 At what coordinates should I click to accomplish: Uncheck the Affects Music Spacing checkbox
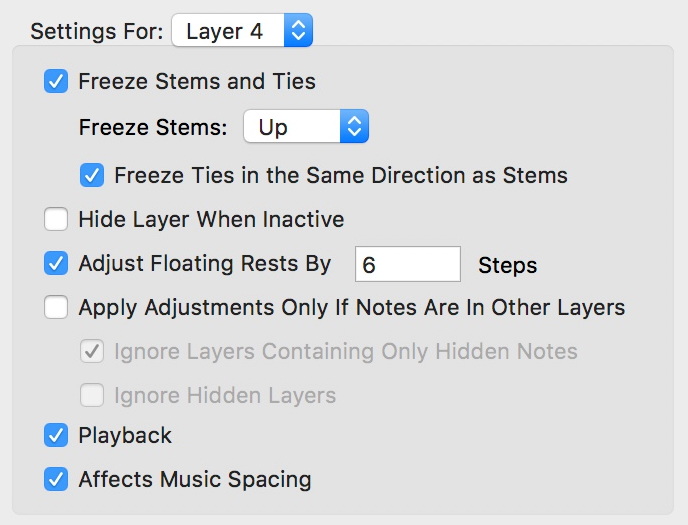[x=56, y=479]
